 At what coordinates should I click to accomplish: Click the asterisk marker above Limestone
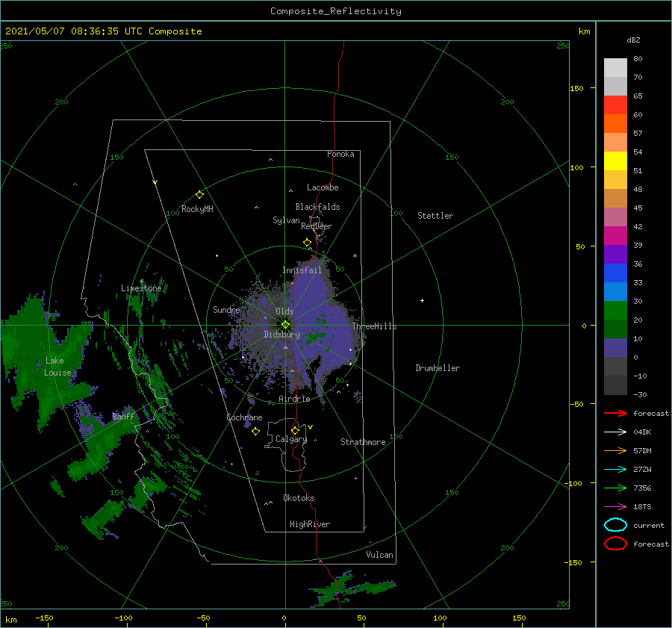click(141, 282)
